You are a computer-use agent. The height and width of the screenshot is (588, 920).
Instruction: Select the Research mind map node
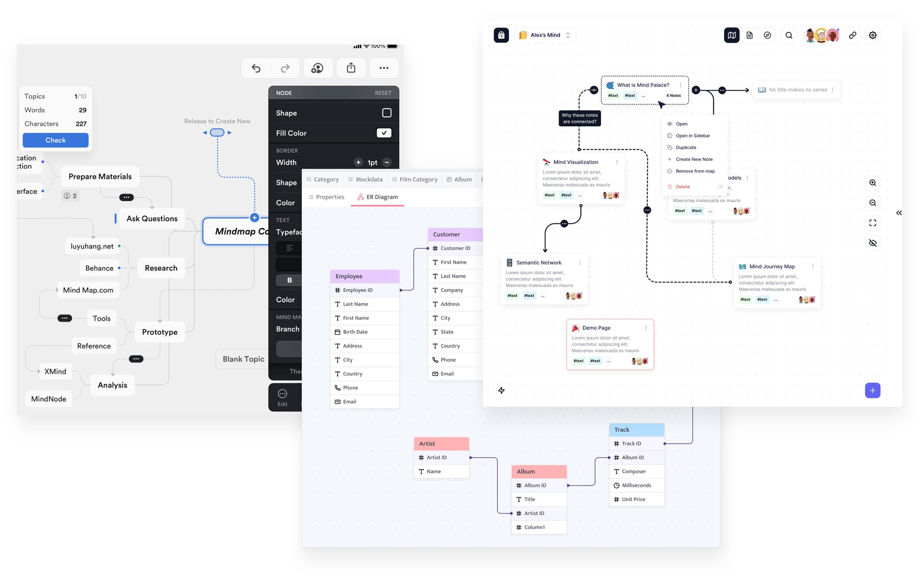tap(161, 268)
